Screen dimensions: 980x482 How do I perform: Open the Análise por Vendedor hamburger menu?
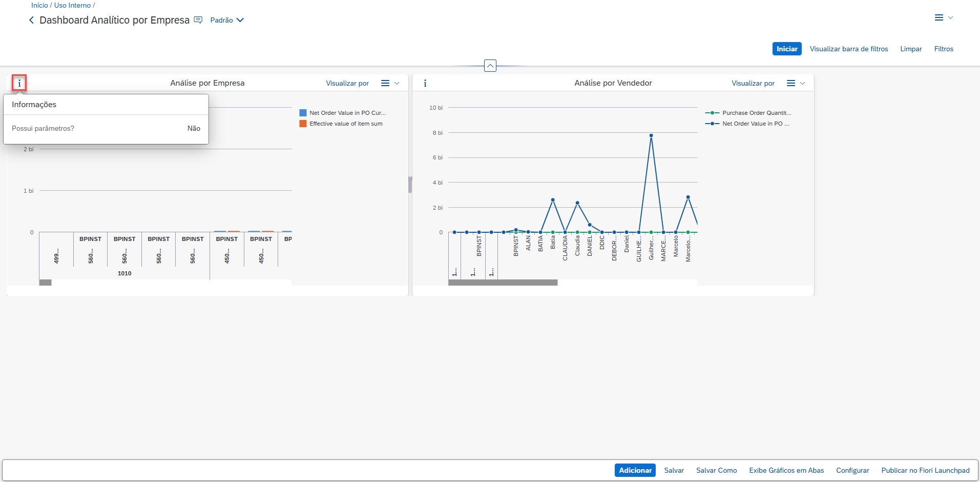(791, 83)
